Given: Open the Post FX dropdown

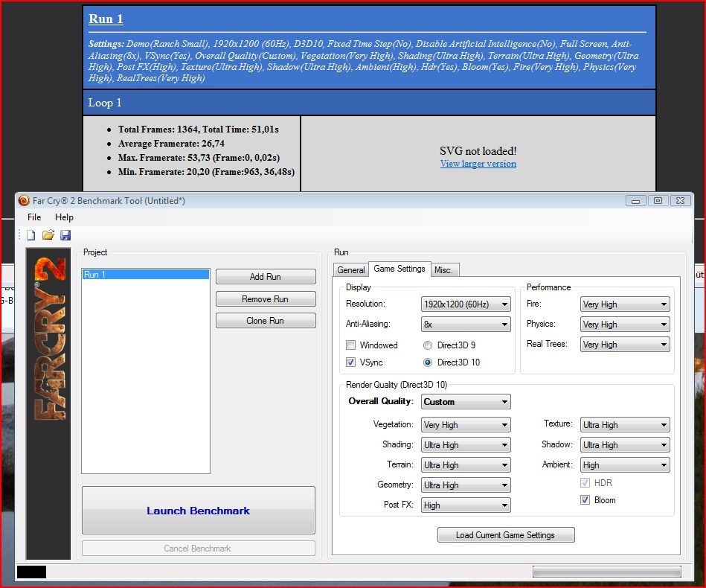Looking at the screenshot, I should [466, 505].
